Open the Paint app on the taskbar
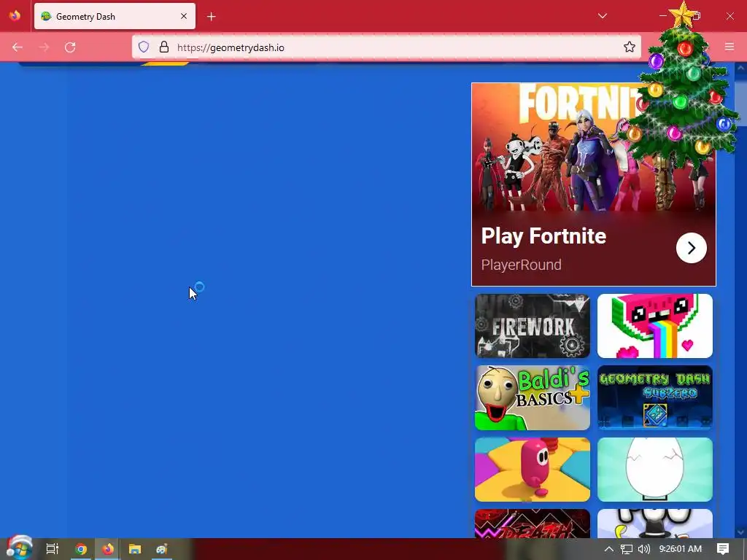The width and height of the screenshot is (747, 560). [x=162, y=549]
